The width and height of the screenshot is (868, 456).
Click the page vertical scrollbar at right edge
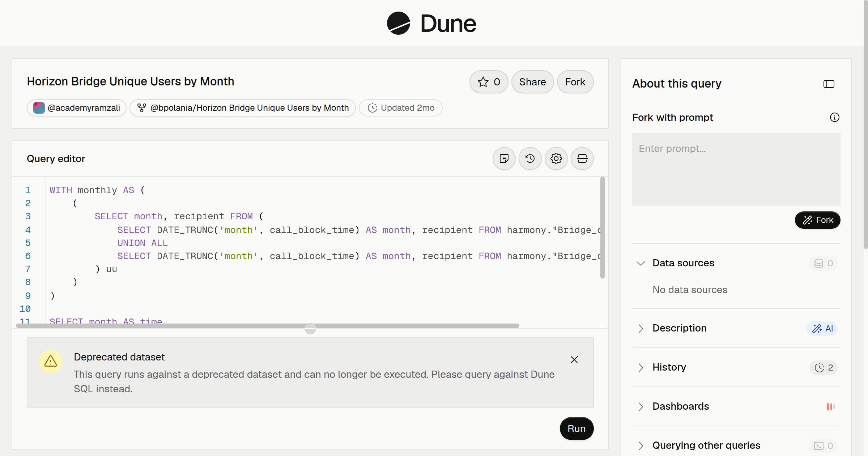tap(865, 124)
